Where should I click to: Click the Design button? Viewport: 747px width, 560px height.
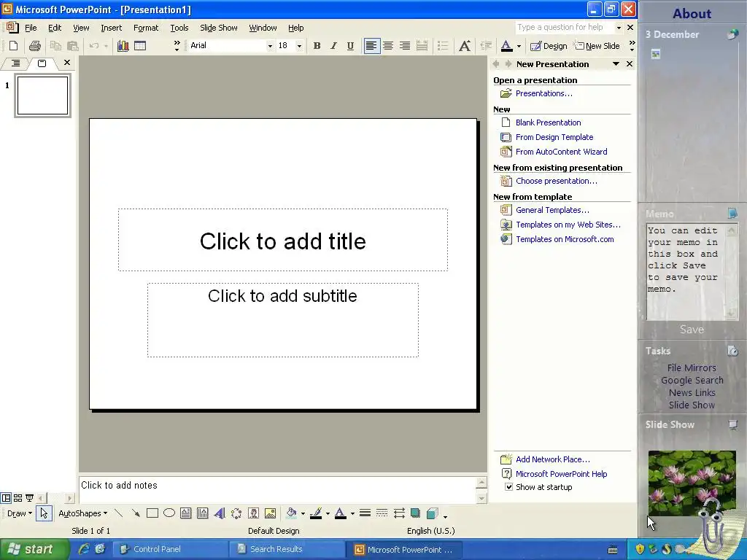coord(549,46)
